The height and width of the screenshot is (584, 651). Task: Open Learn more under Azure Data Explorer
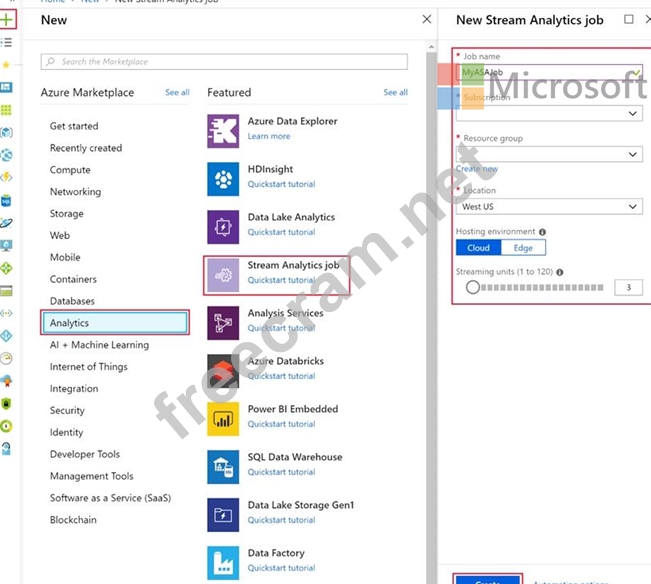[x=269, y=136]
